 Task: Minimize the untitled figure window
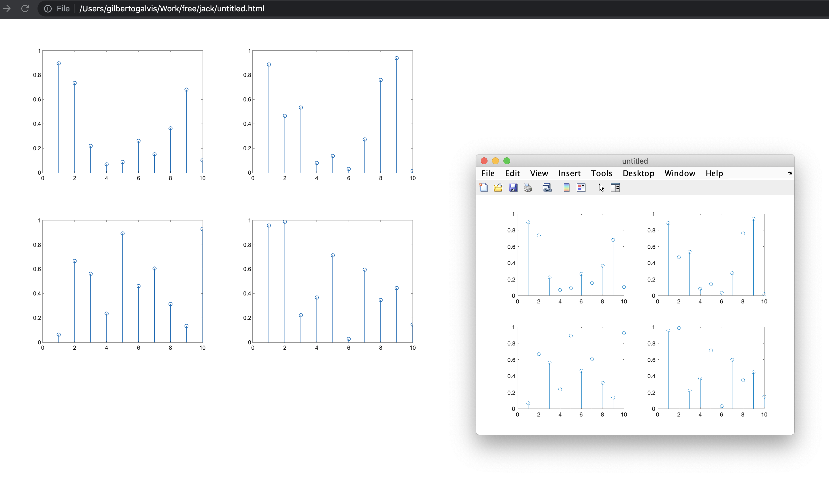tap(495, 161)
